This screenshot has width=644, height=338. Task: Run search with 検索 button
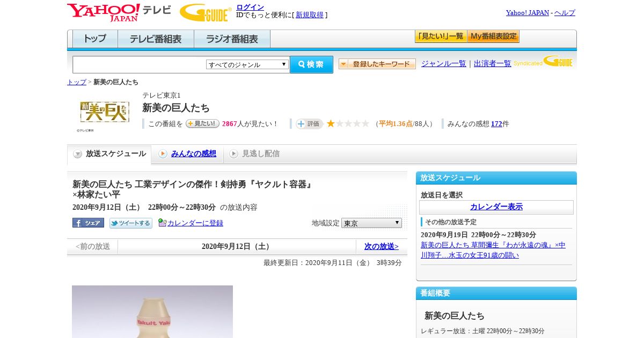311,64
